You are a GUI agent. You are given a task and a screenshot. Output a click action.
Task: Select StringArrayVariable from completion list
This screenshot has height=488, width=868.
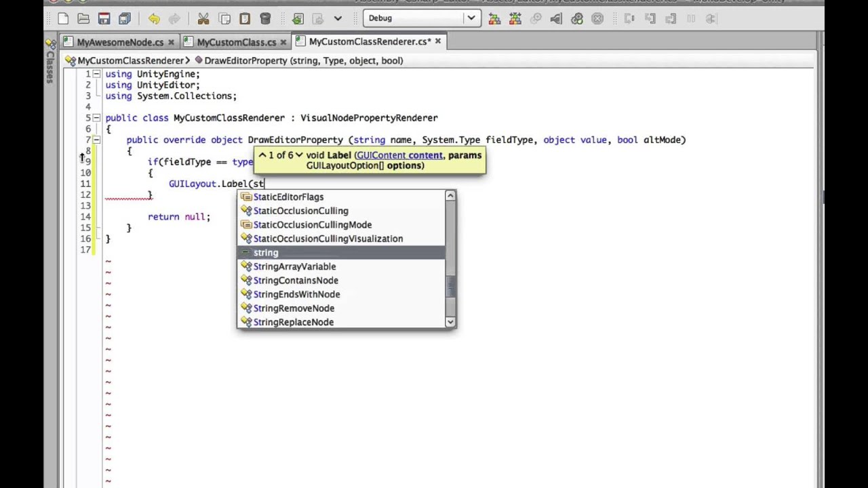click(x=341, y=266)
